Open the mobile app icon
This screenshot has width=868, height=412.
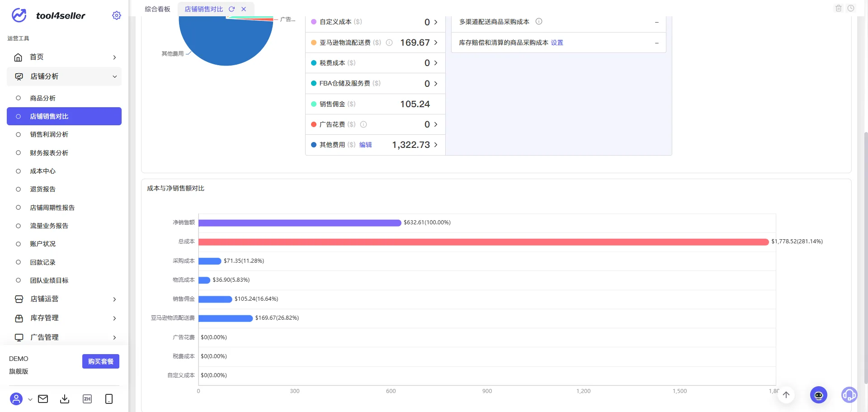click(109, 399)
